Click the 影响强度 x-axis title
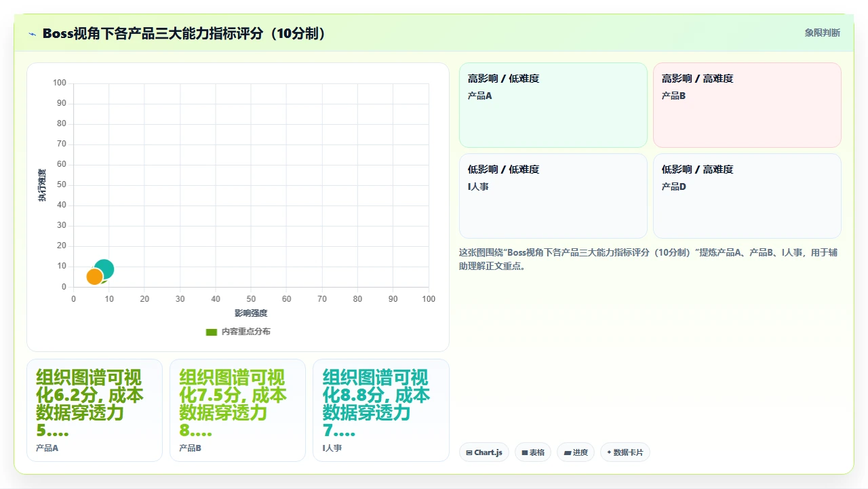 point(251,313)
